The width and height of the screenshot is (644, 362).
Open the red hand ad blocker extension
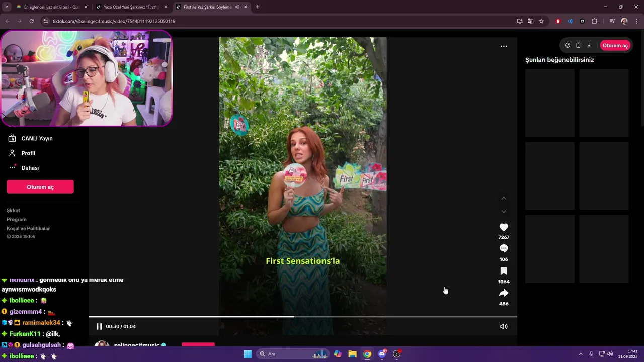(558, 21)
